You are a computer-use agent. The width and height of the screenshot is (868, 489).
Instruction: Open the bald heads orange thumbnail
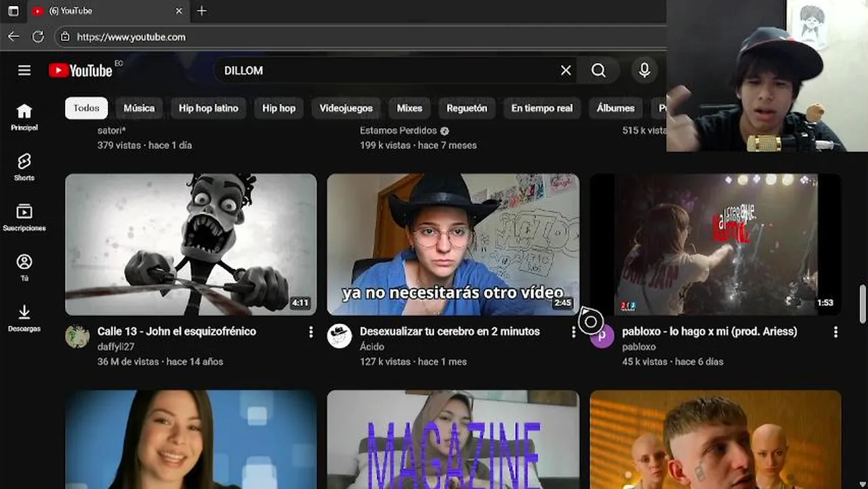tap(715, 439)
